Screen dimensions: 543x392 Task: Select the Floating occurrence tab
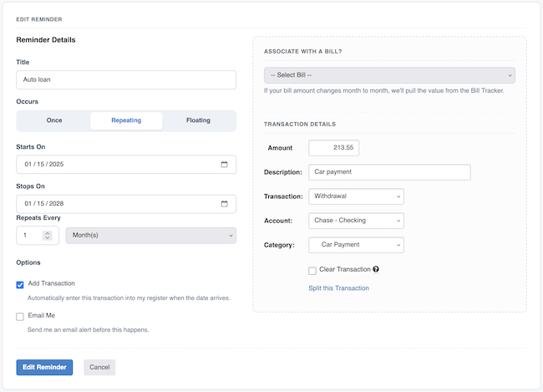199,120
